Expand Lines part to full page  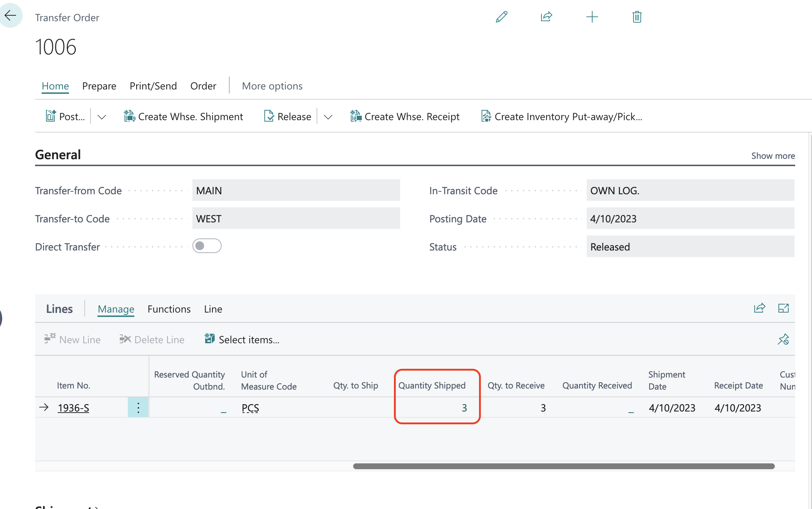coord(784,308)
